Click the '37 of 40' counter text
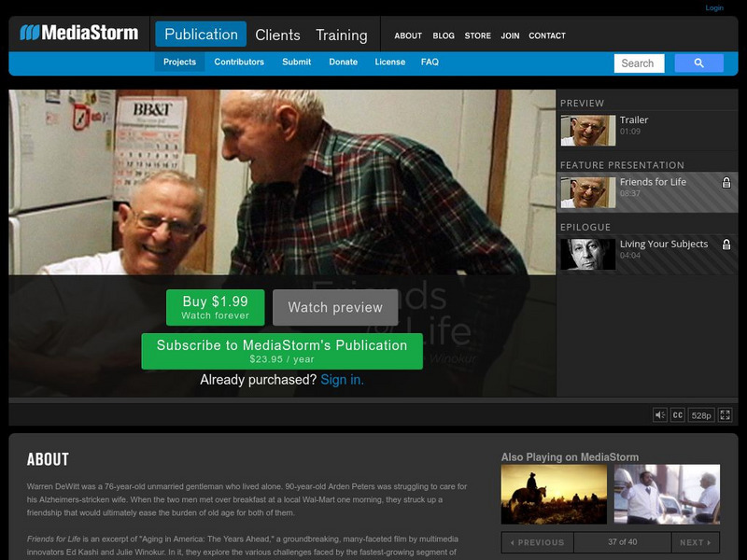 [x=622, y=542]
